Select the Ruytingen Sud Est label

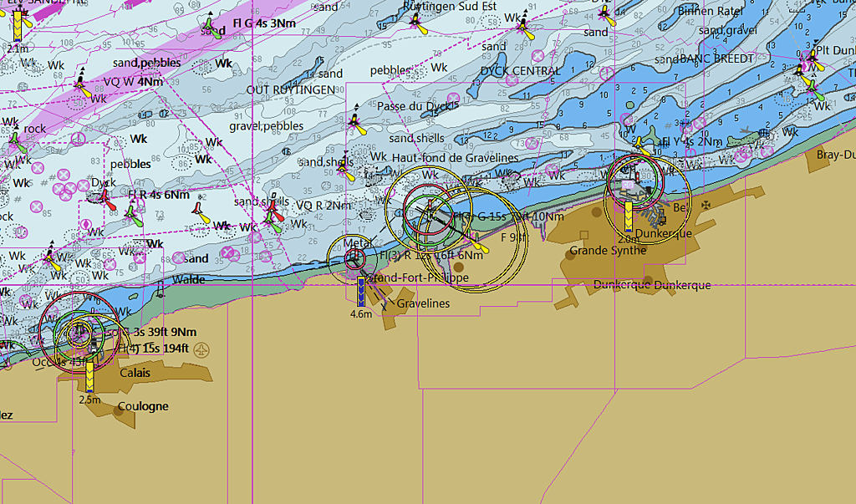tap(450, 6)
